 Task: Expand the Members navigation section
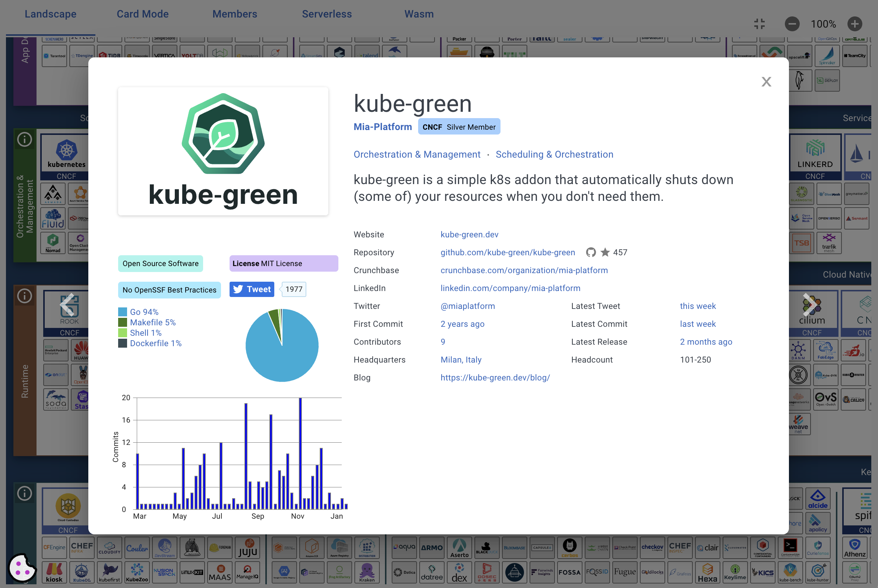235,14
